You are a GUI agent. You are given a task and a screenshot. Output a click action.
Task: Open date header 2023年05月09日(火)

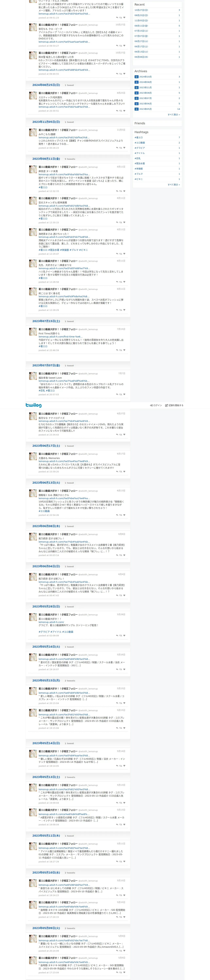tap(46, 928)
